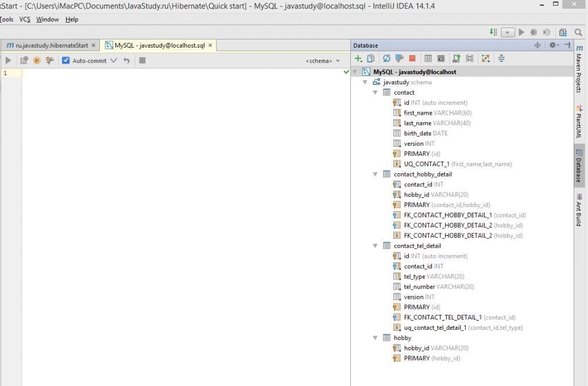Click the green plus New data source icon
The height and width of the screenshot is (386, 588).
(358, 59)
